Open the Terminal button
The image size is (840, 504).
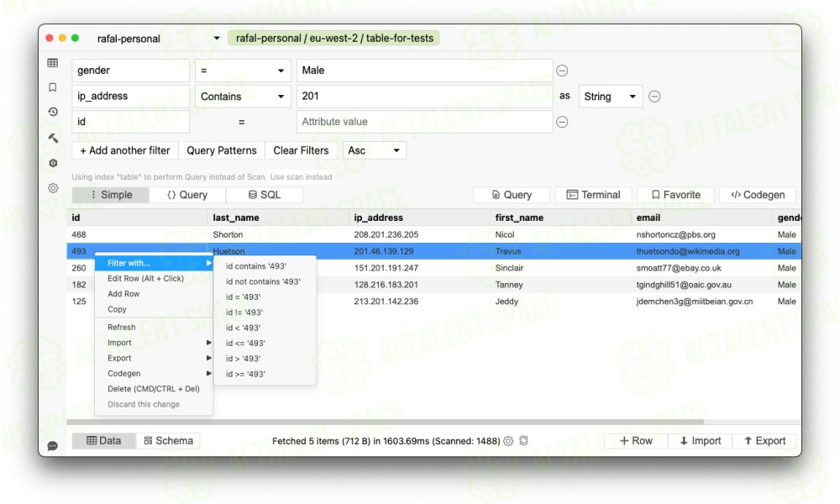click(x=594, y=195)
